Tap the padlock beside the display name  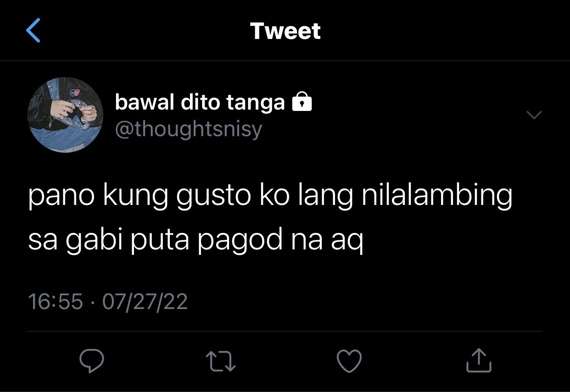click(x=302, y=102)
